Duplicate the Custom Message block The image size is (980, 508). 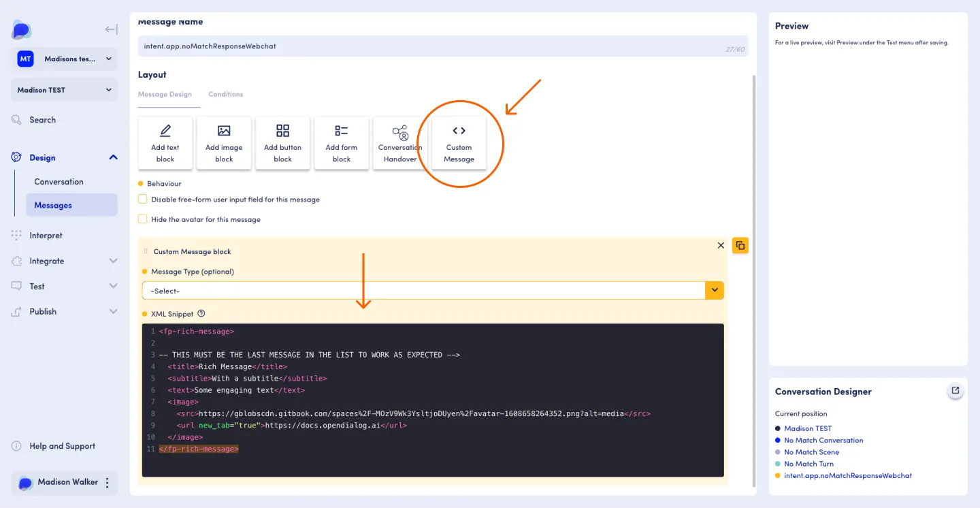pyautogui.click(x=740, y=245)
